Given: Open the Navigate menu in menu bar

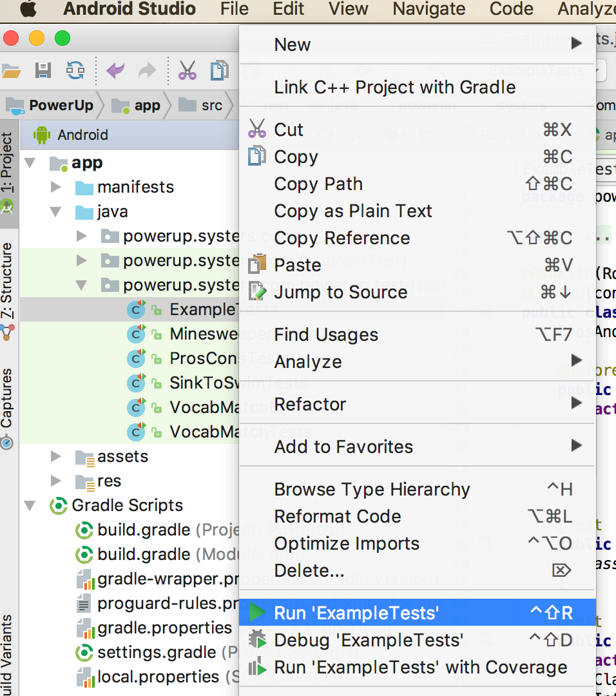Looking at the screenshot, I should 428,9.
